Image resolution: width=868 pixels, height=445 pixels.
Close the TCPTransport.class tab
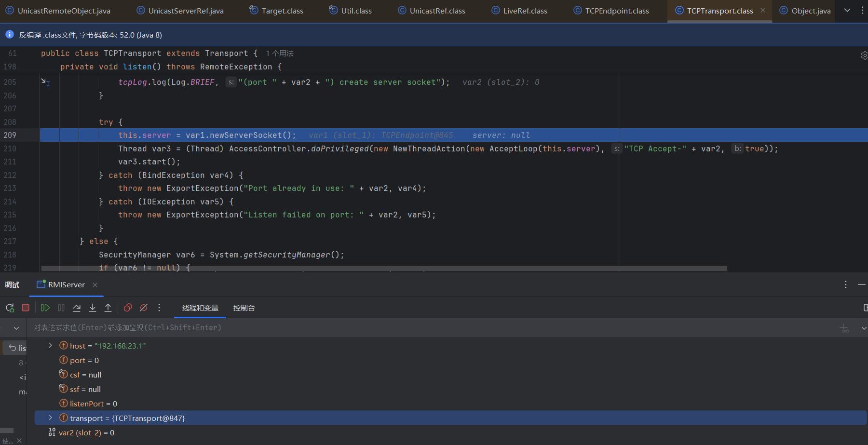point(763,10)
